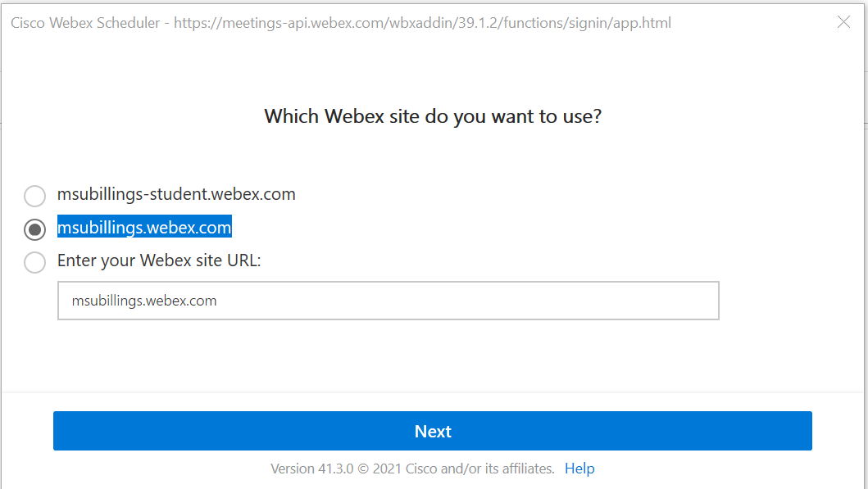Click "msubillings.webex.com" text inside the input box
The width and height of the screenshot is (868, 489).
click(144, 301)
